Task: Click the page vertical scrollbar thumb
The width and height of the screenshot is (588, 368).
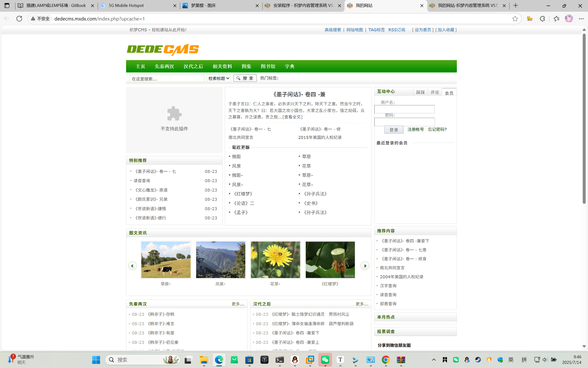Action: coord(584,118)
